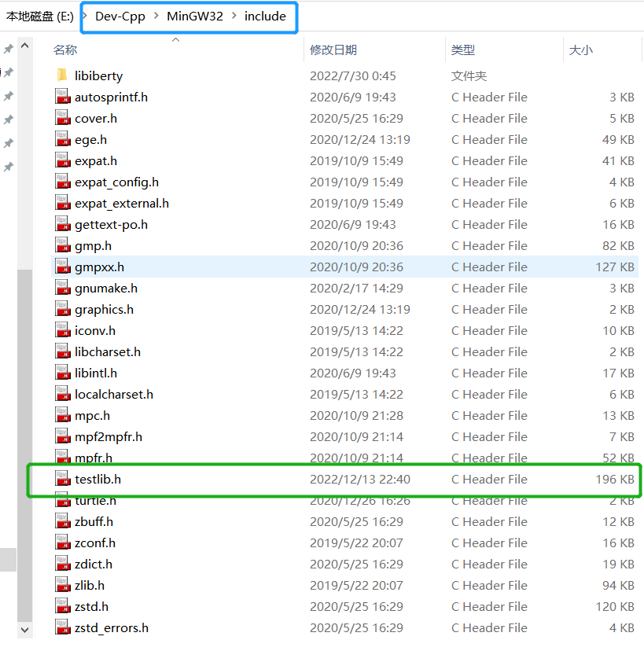Select the expat_external.h file icon
Screen dimensions: 644x651
pos(62,203)
